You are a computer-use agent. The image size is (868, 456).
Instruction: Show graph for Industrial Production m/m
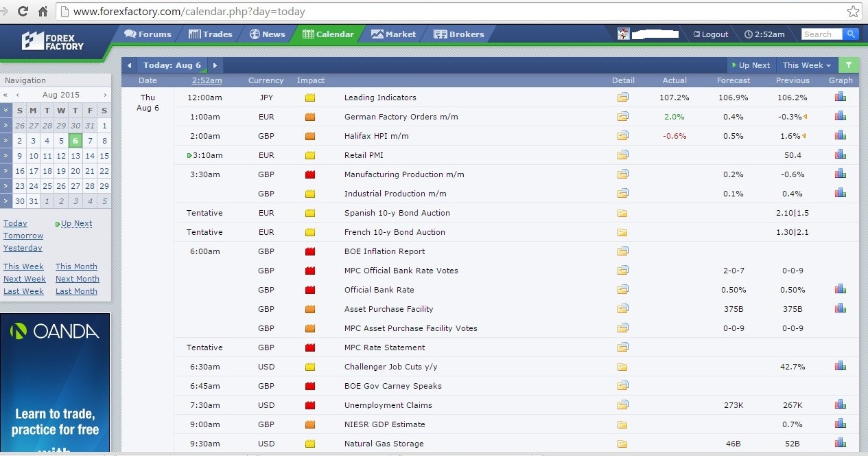840,193
